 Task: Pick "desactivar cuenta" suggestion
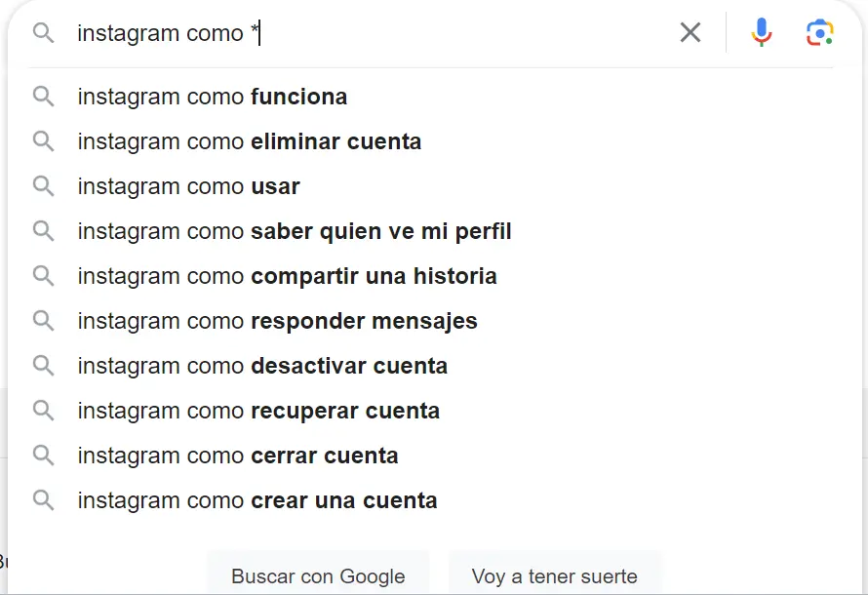[x=263, y=366]
